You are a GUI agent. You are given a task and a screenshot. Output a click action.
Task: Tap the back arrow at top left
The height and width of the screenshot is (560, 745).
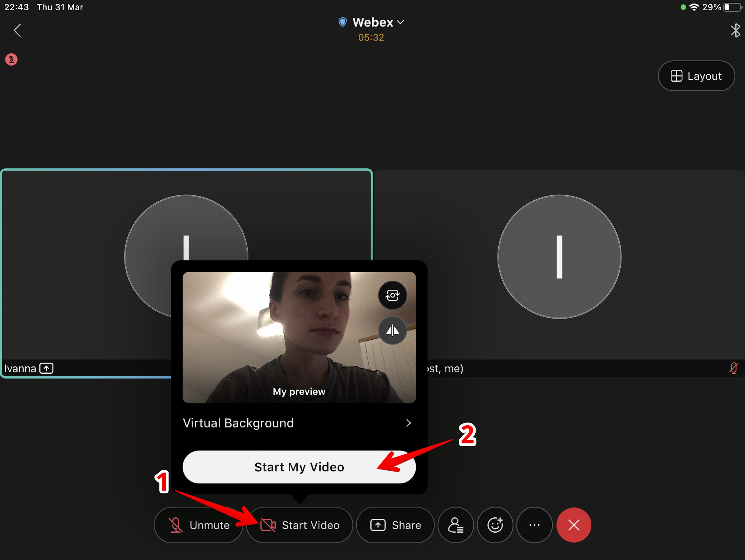[x=17, y=30]
